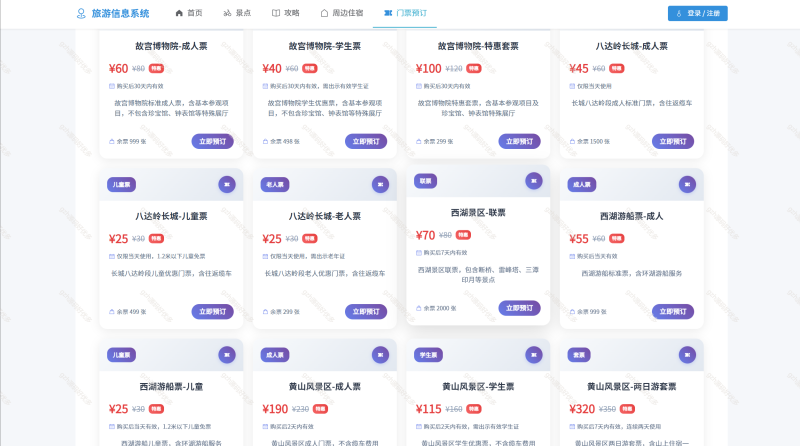Click 成人票 tag on 黄山风景区-成人票 card

pyautogui.click(x=275, y=355)
